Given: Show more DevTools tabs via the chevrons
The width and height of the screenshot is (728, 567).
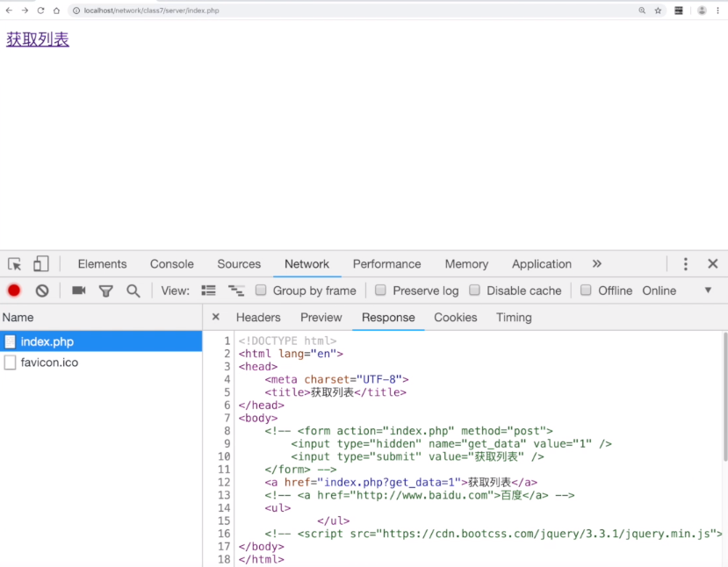Looking at the screenshot, I should tap(597, 263).
